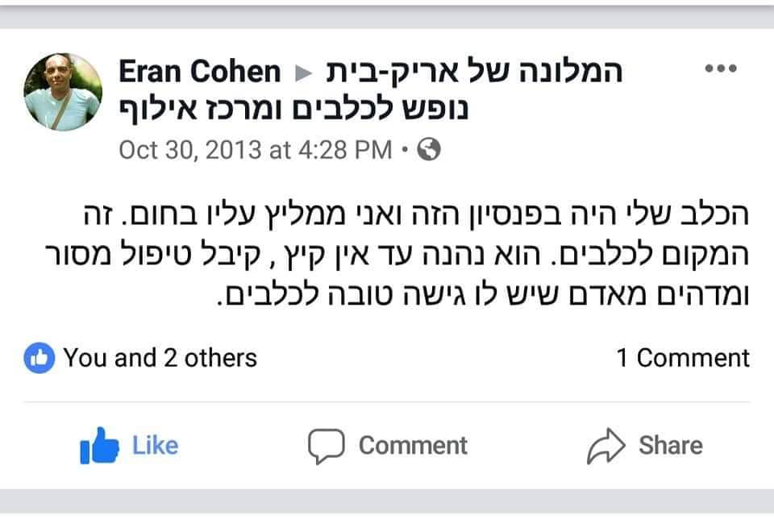View who liked: You and 2 others
Viewport: 774px width, 532px height.
tap(160, 358)
